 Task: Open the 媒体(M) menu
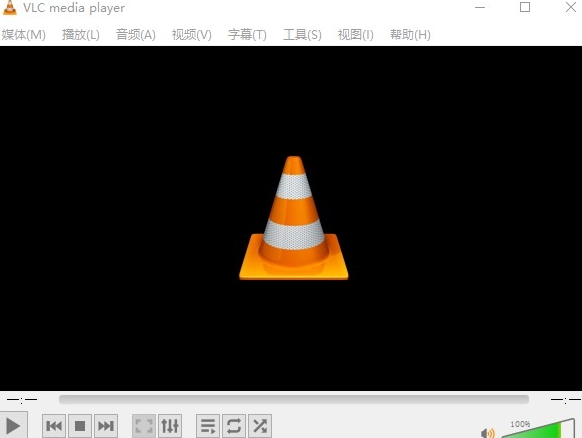23,35
